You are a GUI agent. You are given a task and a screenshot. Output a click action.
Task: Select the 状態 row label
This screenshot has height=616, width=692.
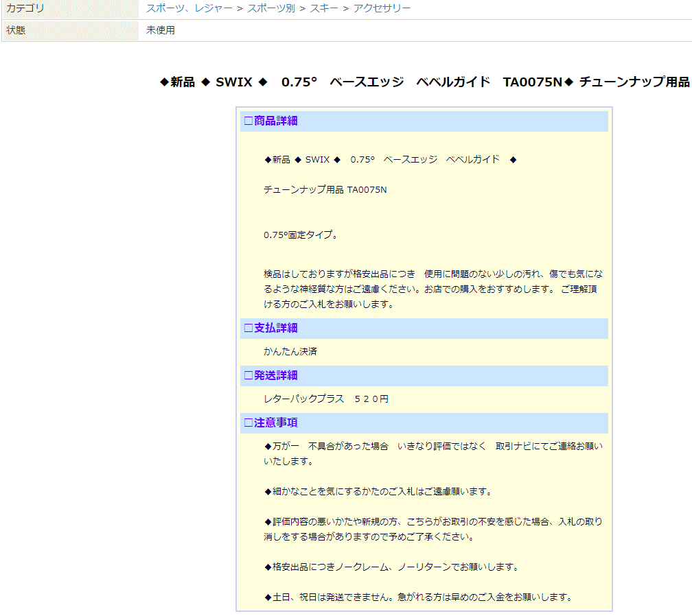tap(16, 30)
